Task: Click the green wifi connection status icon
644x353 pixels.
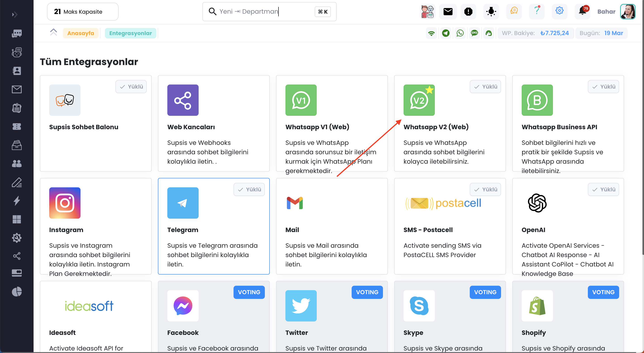Action: pyautogui.click(x=431, y=33)
